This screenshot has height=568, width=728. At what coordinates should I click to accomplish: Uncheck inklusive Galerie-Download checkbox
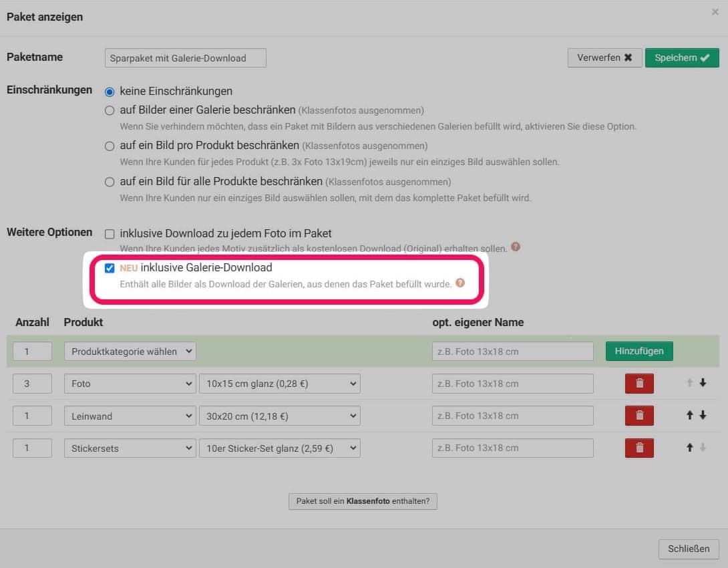point(110,268)
